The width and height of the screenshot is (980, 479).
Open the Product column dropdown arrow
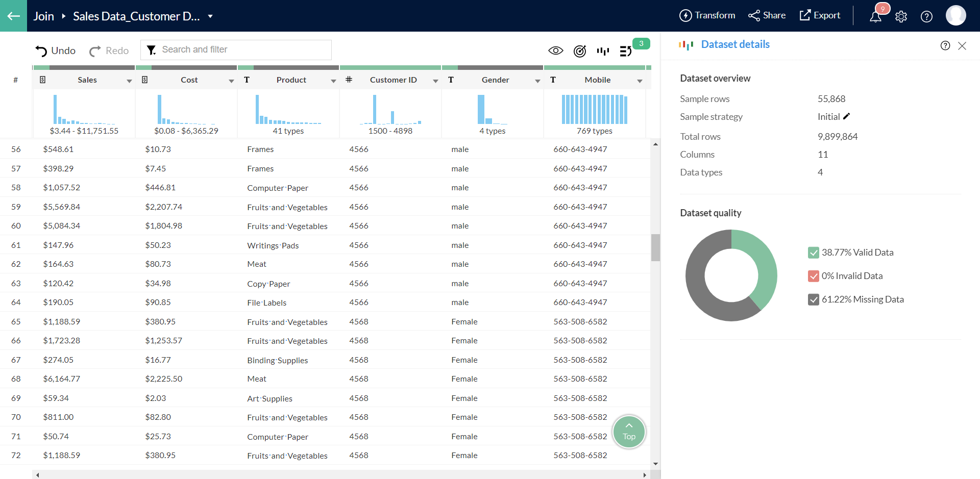(333, 81)
